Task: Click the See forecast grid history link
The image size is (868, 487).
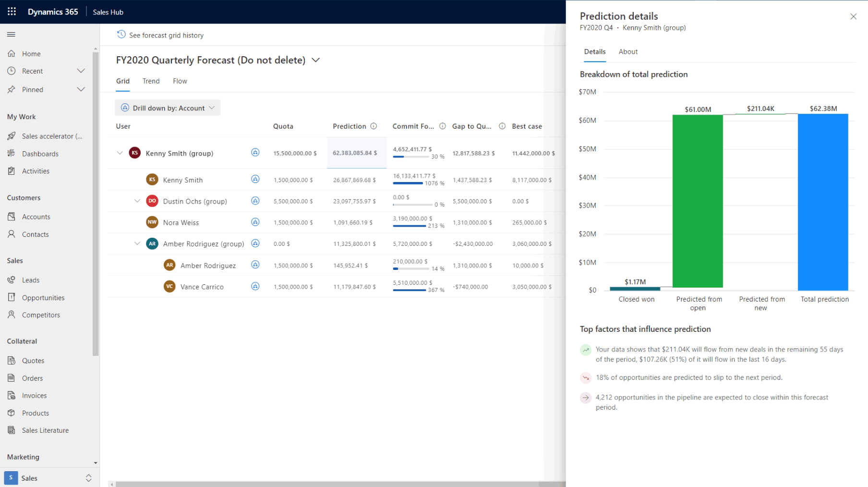Action: 166,35
